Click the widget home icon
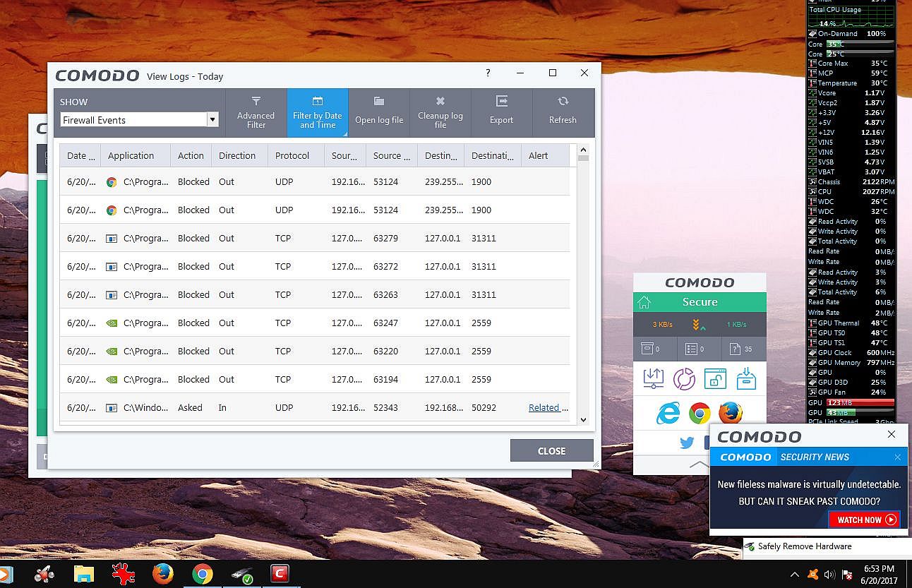 tap(644, 302)
